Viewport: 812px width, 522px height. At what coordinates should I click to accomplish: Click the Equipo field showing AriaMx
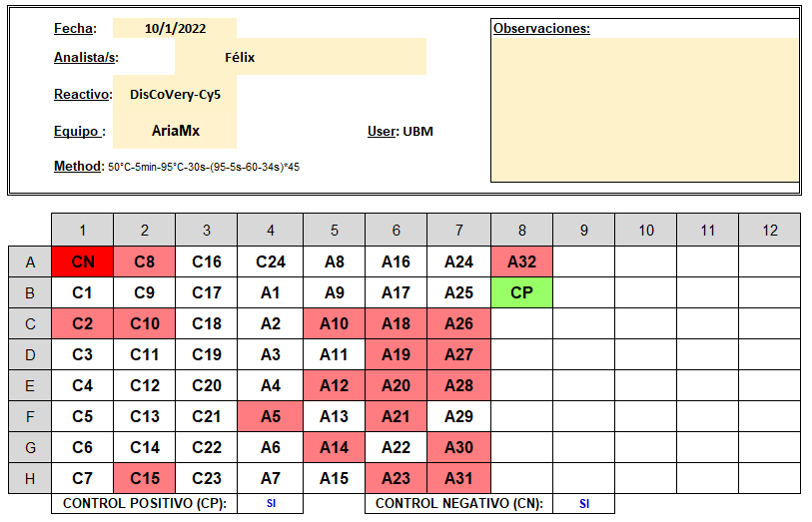[175, 131]
